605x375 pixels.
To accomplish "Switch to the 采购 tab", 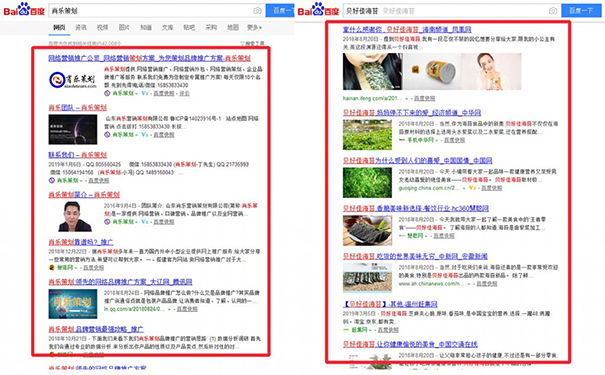I will tap(211, 27).
